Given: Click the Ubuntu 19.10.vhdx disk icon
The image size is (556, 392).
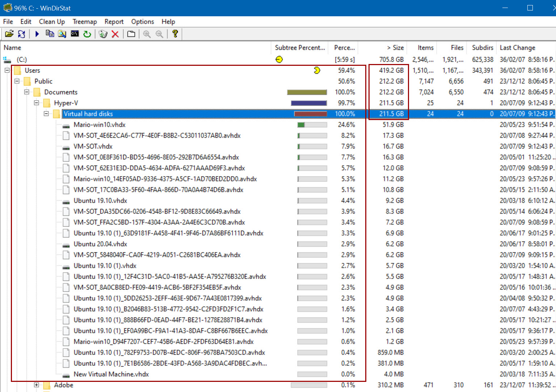Looking at the screenshot, I should click(66, 201).
